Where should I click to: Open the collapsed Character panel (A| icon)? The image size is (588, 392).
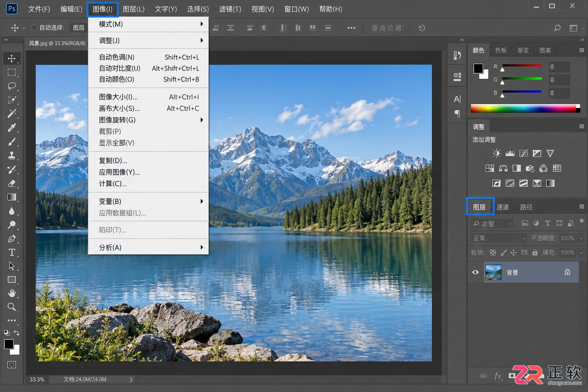point(457,99)
